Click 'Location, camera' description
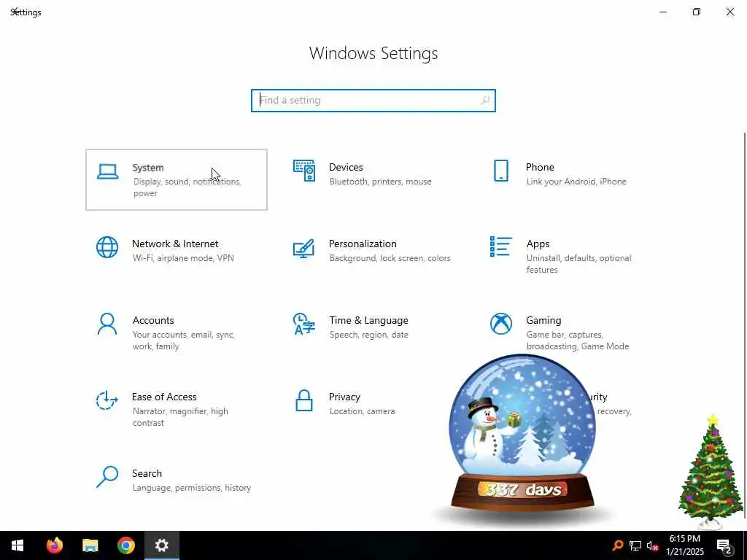The width and height of the screenshot is (747, 560). pos(362,411)
